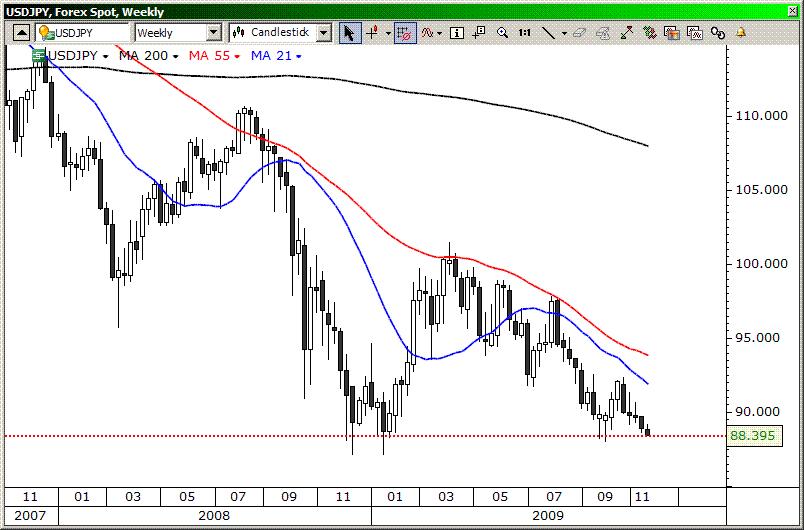Click the collapse toolbar up-arrow button
804x530 pixels.
[x=21, y=33]
